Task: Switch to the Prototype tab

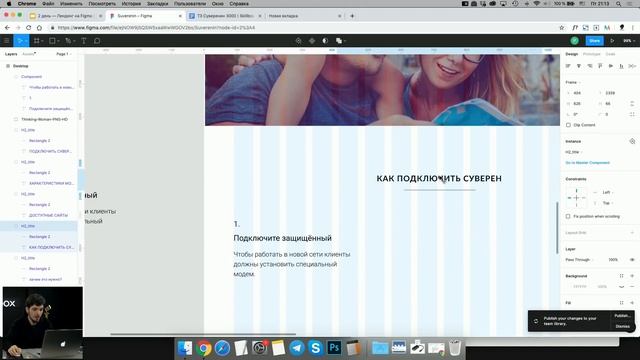Action: point(591,54)
